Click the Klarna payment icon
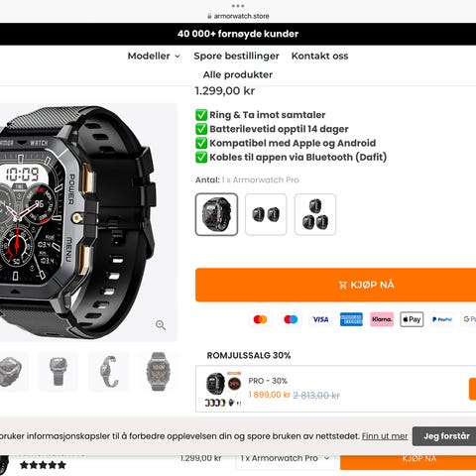Viewport: 476px width, 476px height. (382, 319)
